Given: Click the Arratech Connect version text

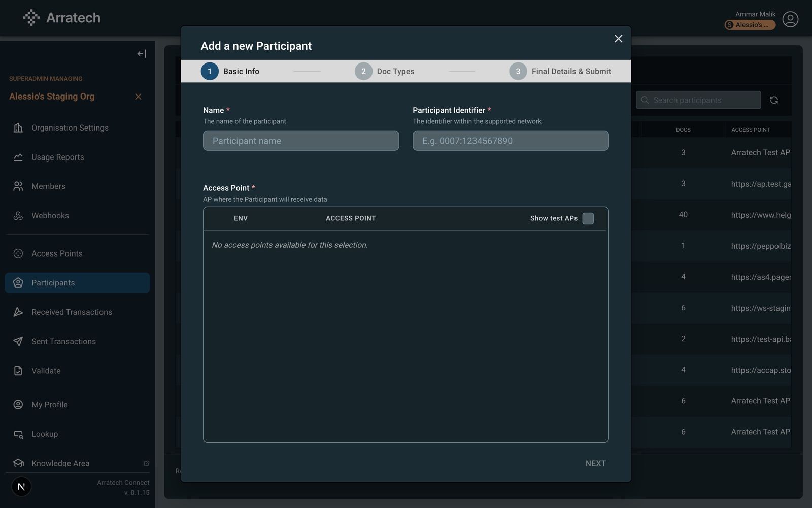Looking at the screenshot, I should coord(123,487).
